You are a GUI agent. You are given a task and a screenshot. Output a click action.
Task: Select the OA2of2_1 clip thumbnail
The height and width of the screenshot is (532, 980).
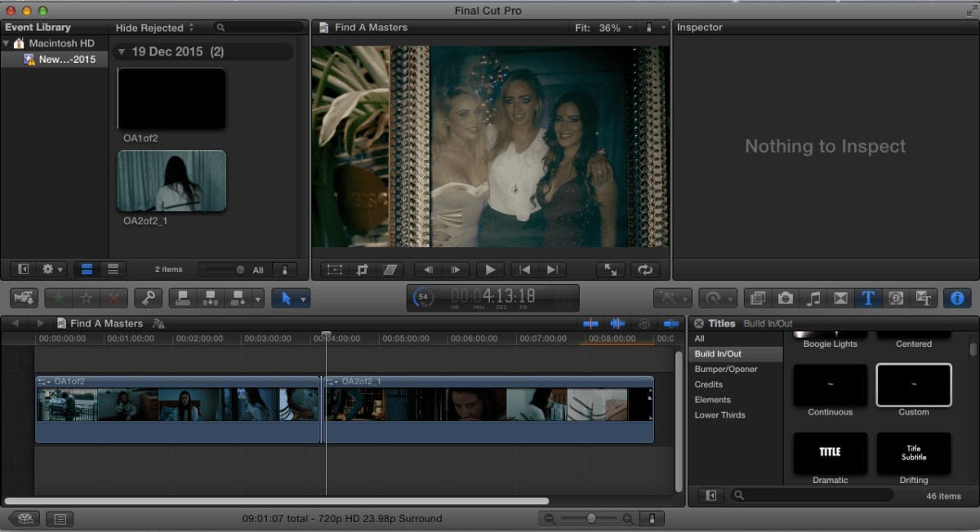point(171,181)
